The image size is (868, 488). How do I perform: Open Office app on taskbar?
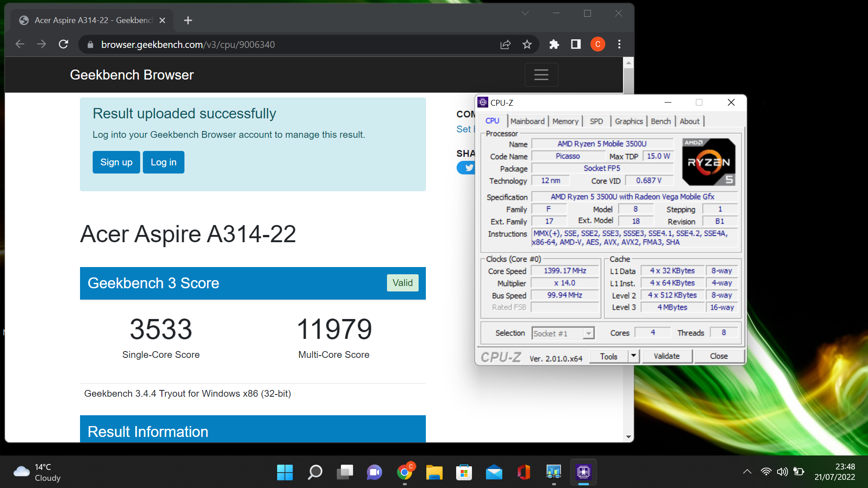point(524,473)
